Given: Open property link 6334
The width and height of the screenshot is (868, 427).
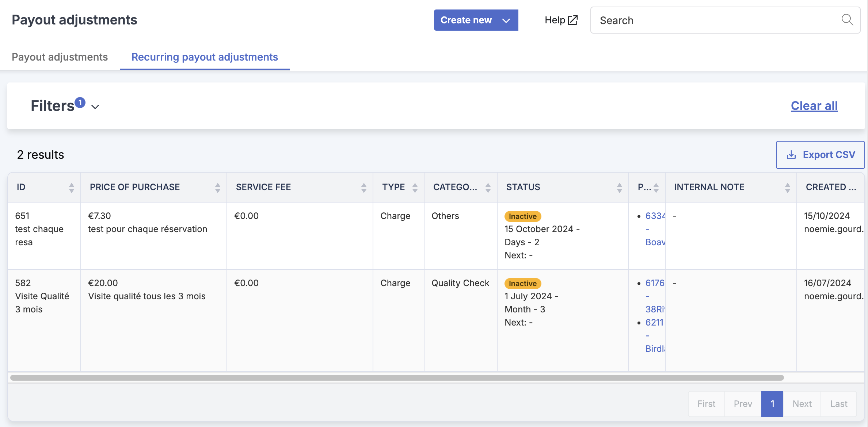Looking at the screenshot, I should pyautogui.click(x=655, y=216).
